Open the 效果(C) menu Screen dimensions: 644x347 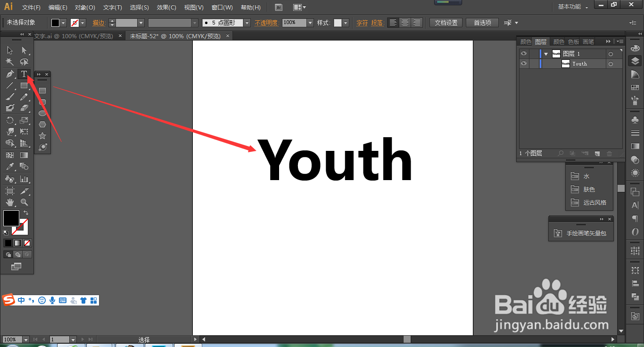coord(166,8)
